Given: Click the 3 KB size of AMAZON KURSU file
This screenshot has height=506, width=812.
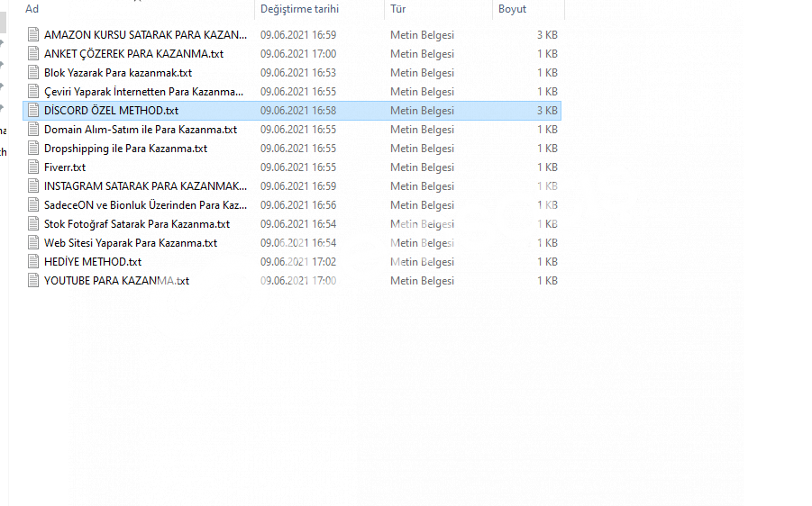Looking at the screenshot, I should 547,35.
